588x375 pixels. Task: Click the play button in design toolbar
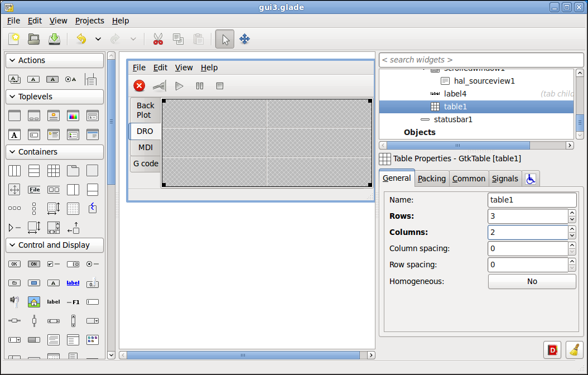[x=179, y=86]
